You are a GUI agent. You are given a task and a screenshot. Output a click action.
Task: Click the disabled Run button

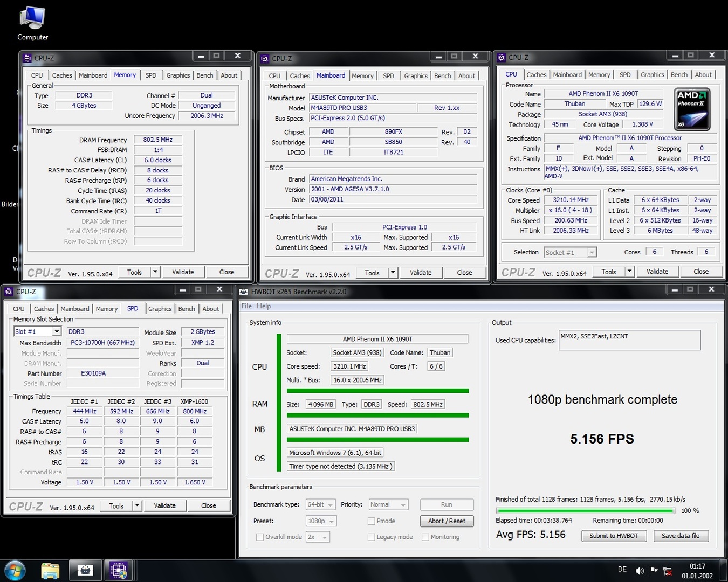(x=447, y=505)
